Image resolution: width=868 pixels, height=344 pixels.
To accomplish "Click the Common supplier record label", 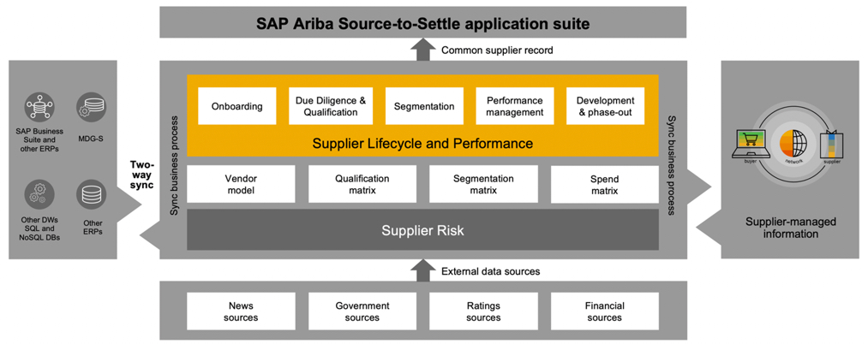I will point(498,50).
